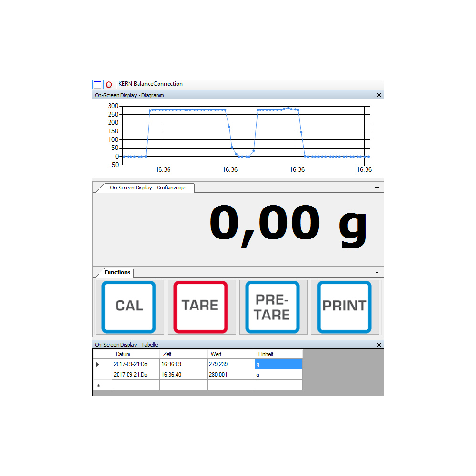The height and width of the screenshot is (476, 476).
Task: Sort table by Datum column header
Action: (x=136, y=354)
